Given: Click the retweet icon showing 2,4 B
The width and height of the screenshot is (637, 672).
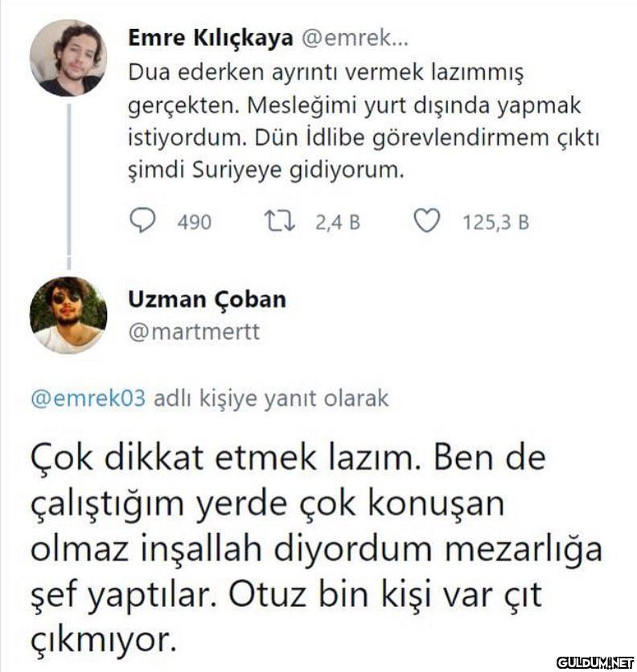Looking at the screenshot, I should pyautogui.click(x=277, y=219).
